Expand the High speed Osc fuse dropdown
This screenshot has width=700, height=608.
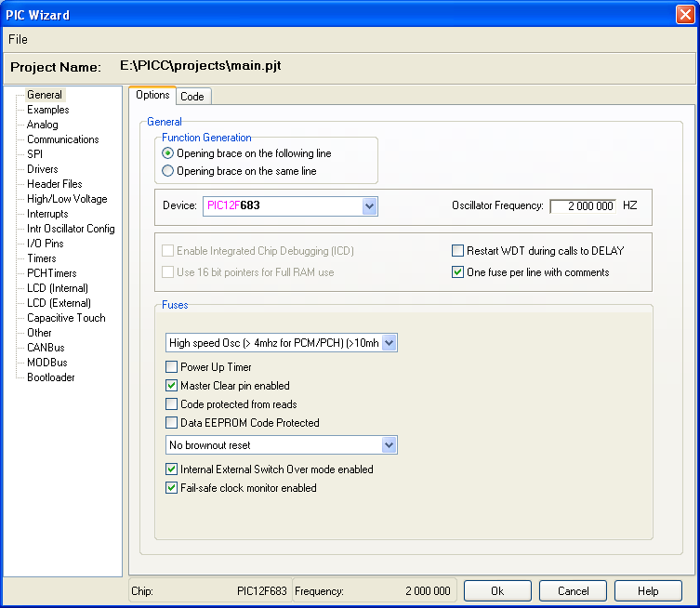[389, 343]
